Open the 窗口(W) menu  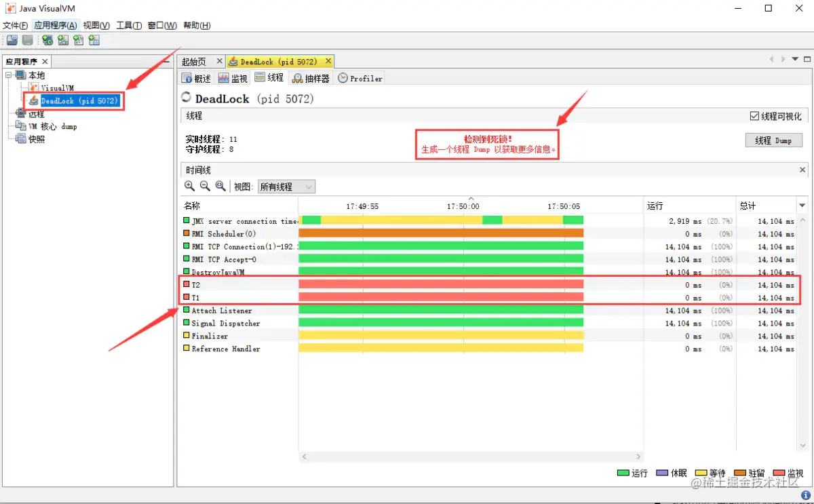(162, 25)
